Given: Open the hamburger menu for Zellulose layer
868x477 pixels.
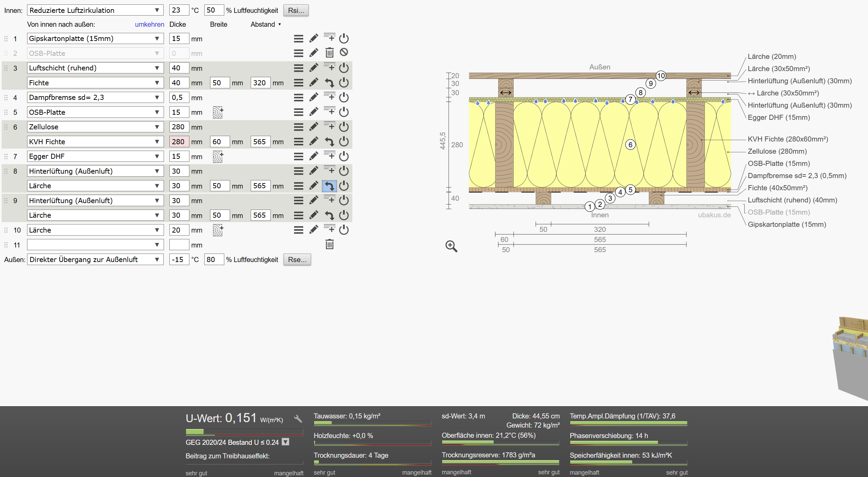Looking at the screenshot, I should 298,127.
